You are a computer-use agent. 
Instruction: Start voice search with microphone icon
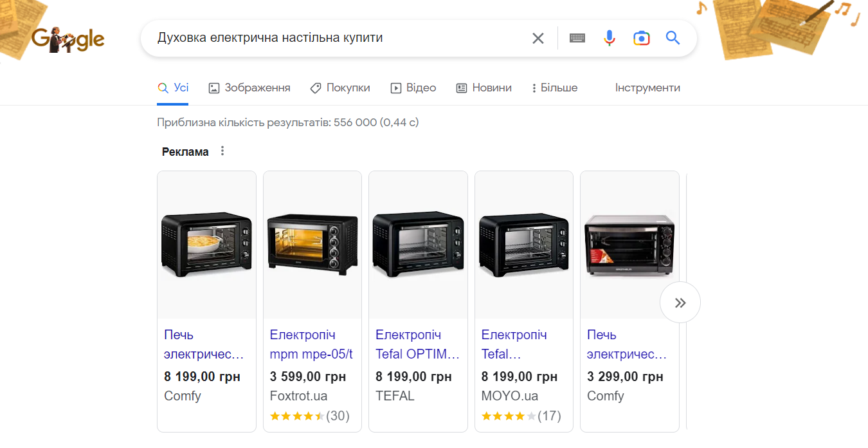tap(610, 38)
